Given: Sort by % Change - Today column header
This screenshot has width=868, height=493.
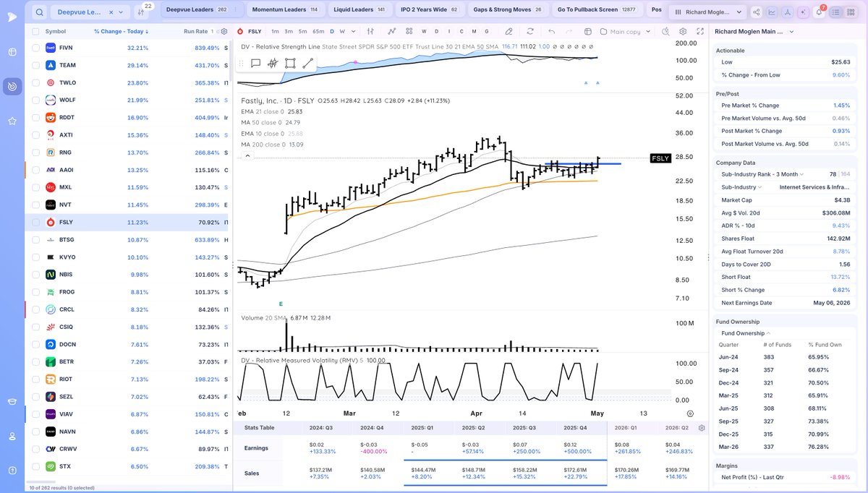Looking at the screenshot, I should [x=120, y=32].
